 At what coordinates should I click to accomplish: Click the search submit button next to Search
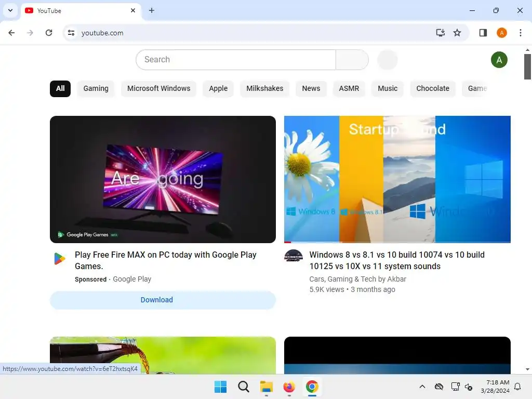[352, 60]
